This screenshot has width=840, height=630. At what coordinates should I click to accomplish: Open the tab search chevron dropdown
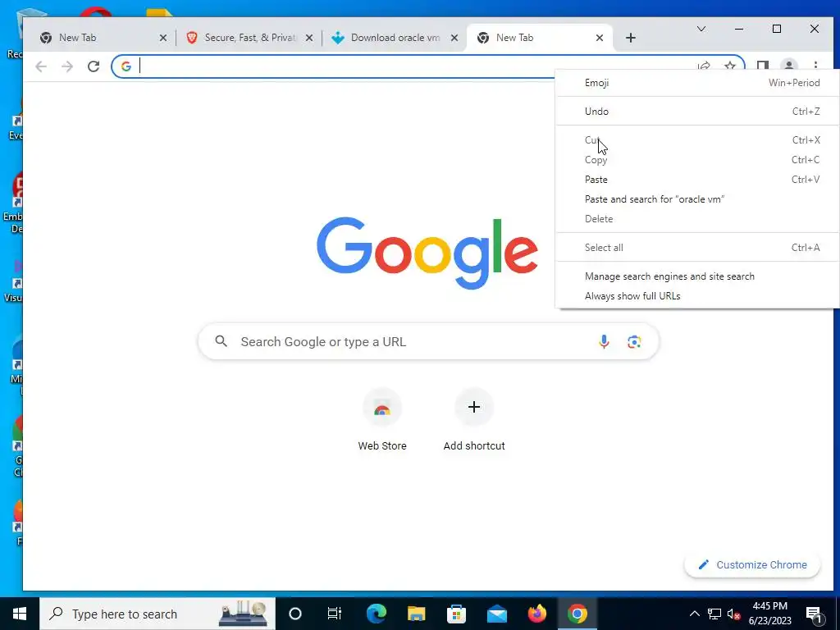701,29
